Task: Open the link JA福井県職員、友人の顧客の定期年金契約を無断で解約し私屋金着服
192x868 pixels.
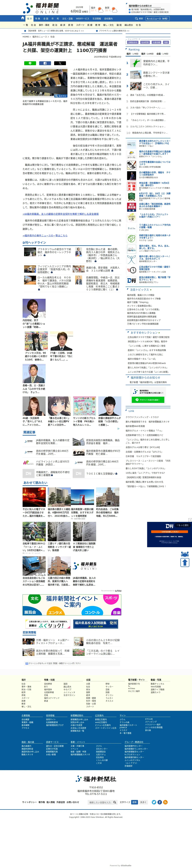Action: 61,214
